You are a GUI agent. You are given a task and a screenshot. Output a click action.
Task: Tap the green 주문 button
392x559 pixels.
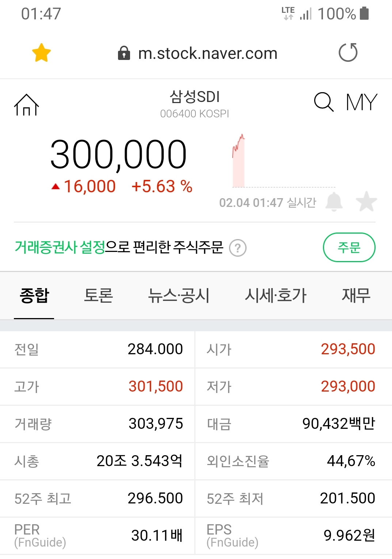pos(349,248)
